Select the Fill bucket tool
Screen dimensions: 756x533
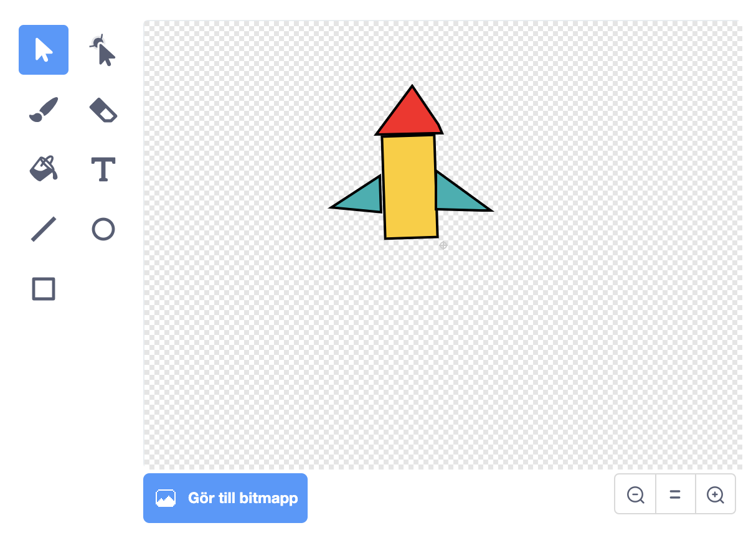(x=44, y=169)
